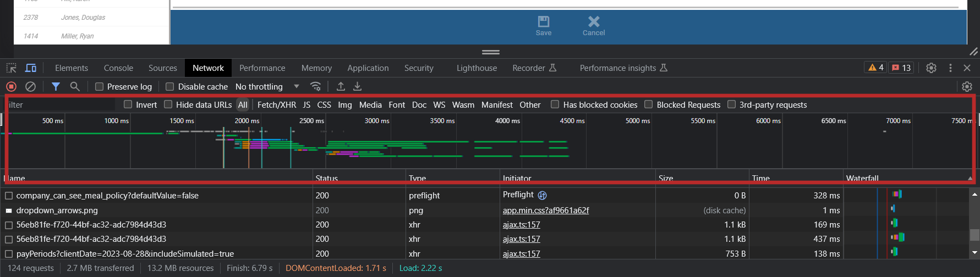Viewport: 980px width, 277px height.
Task: Filter requests by Other
Action: 530,104
